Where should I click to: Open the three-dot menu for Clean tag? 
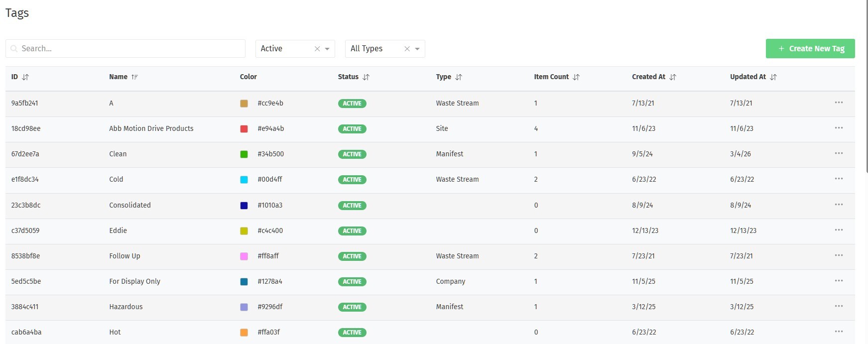pos(839,153)
